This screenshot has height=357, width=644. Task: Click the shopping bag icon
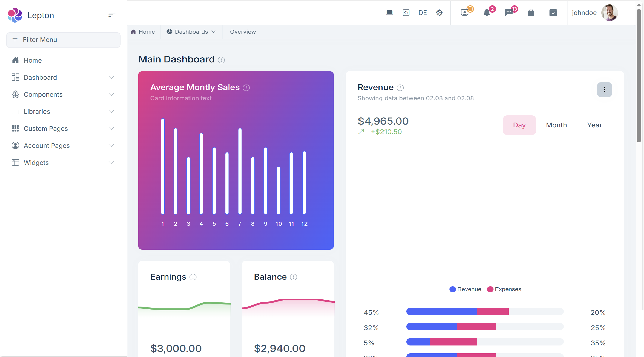click(x=531, y=13)
